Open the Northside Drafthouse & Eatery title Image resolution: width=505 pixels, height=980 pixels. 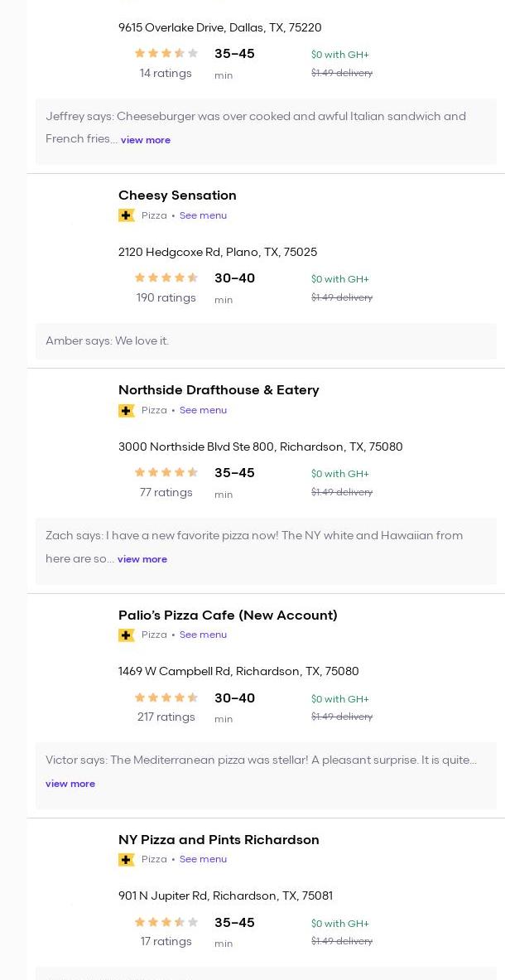click(219, 390)
